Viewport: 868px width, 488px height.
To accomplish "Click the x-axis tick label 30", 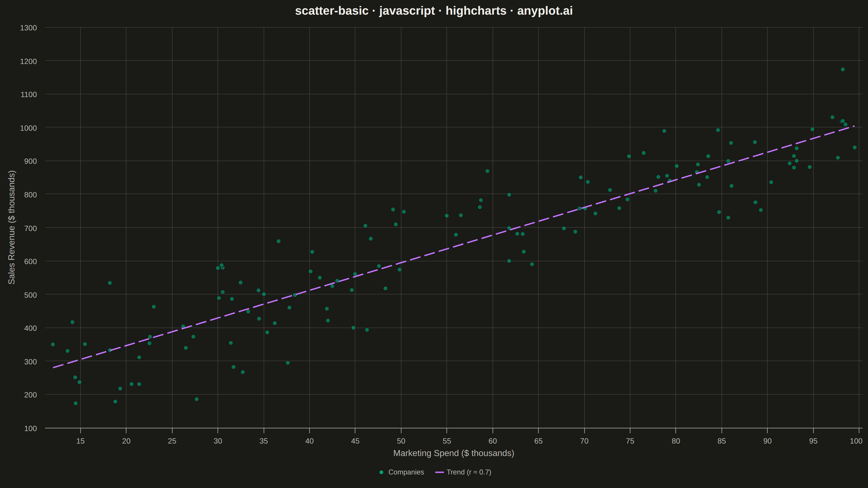I will 218,441.
